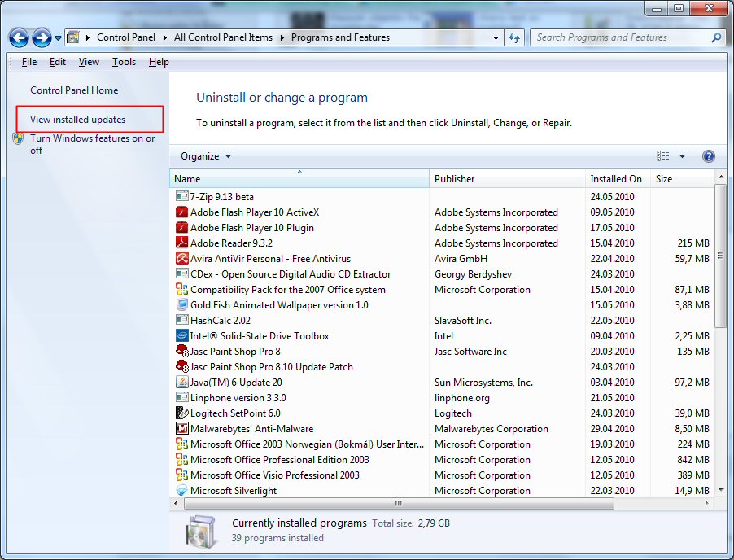Image resolution: width=734 pixels, height=560 pixels.
Task: Open View installed updates link
Action: (x=77, y=120)
